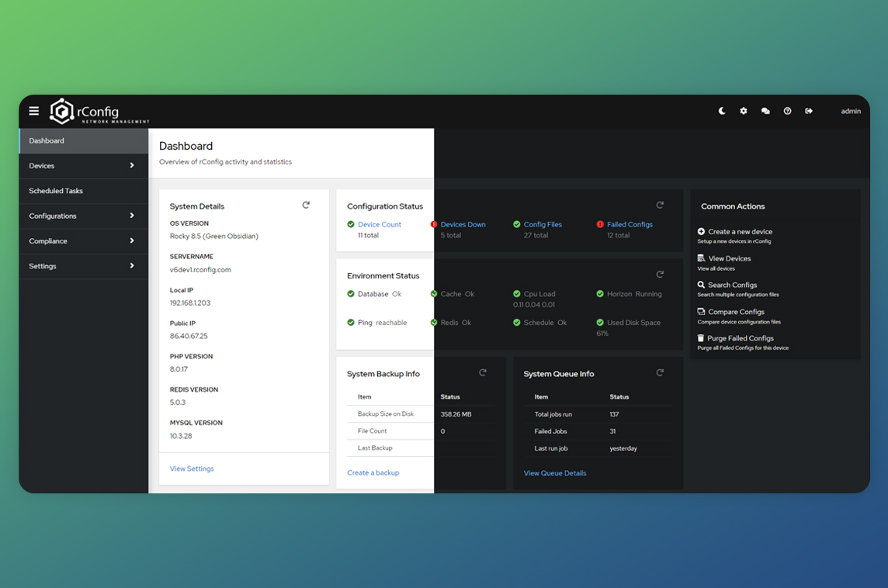
Task: Click the logout icon
Action: [809, 111]
